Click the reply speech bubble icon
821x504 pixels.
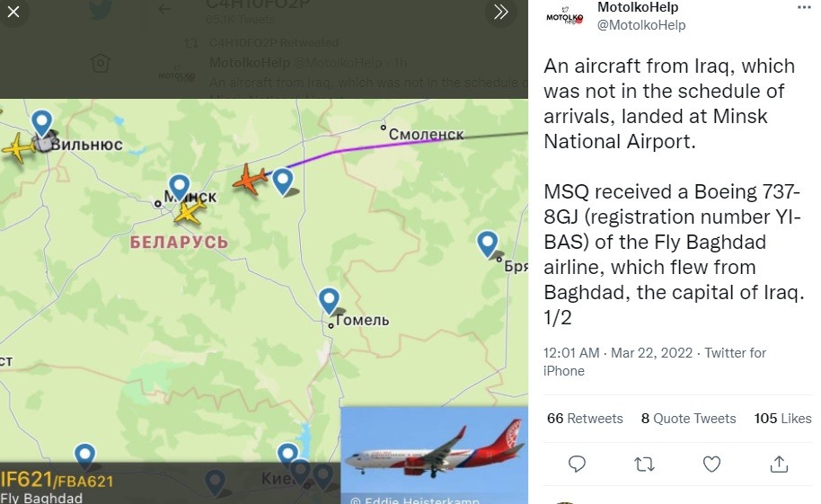click(578, 464)
